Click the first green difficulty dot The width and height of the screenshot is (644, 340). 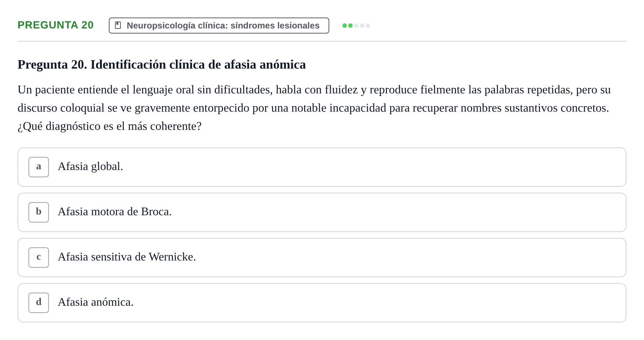345,26
